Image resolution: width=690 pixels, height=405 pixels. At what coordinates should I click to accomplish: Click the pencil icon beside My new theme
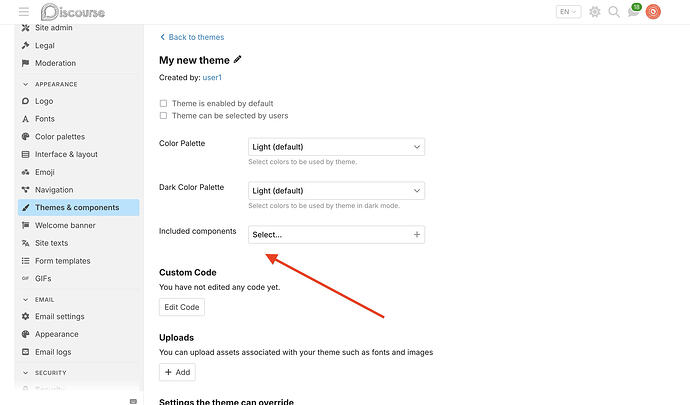click(x=237, y=59)
